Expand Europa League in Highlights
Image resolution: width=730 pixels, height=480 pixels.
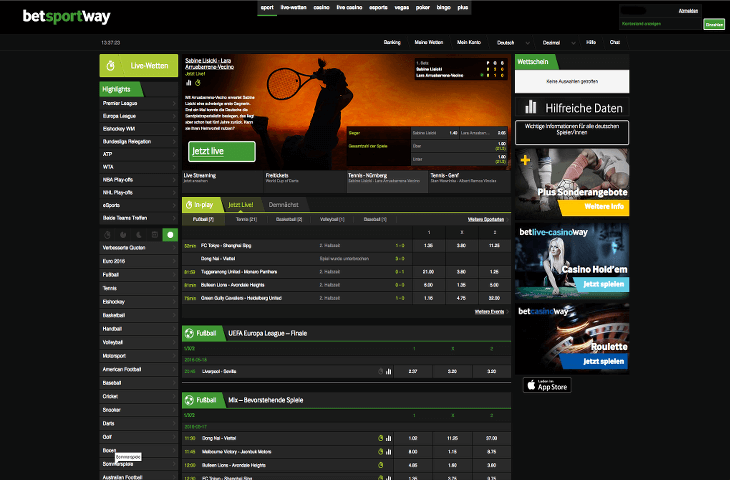click(139, 116)
